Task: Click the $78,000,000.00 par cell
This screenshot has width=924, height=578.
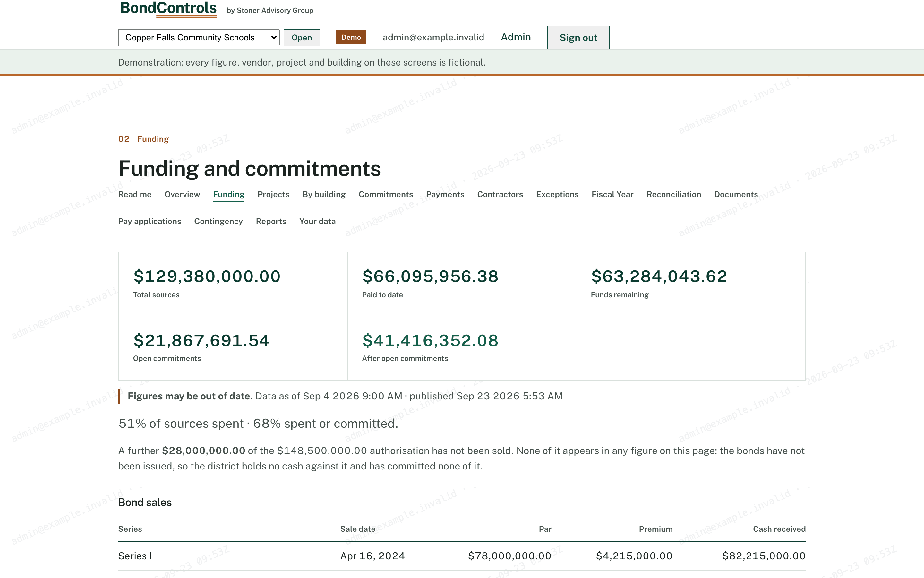Action: [x=510, y=556]
